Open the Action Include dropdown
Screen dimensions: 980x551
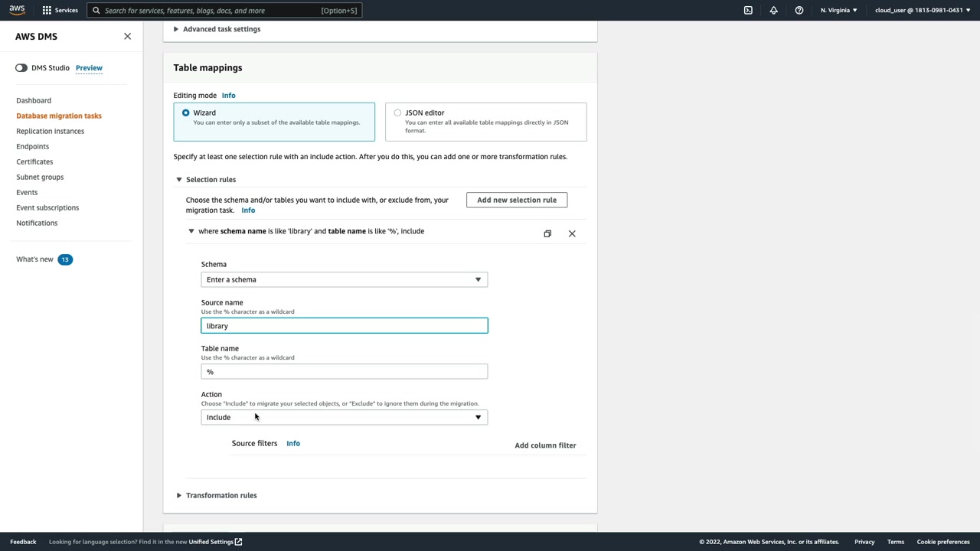344,417
